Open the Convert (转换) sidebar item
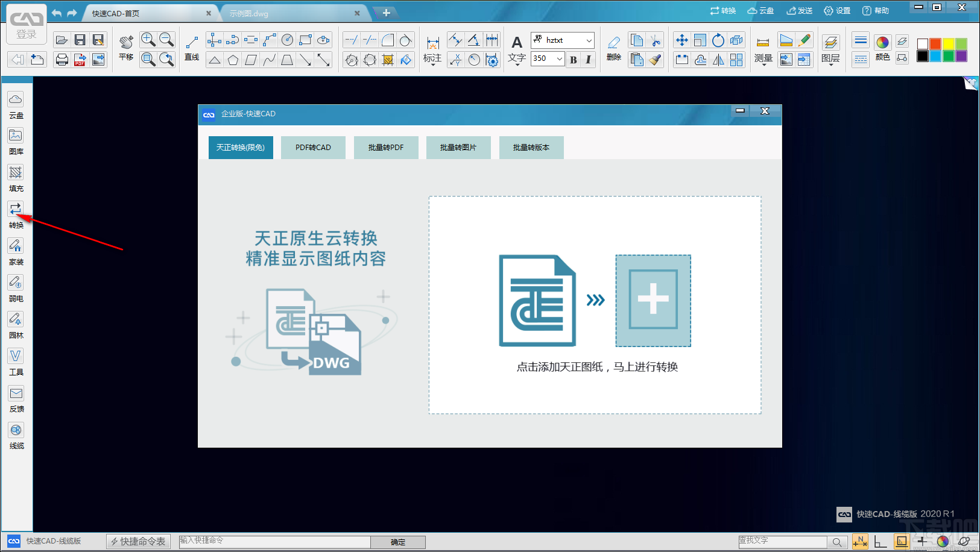 pyautogui.click(x=16, y=215)
